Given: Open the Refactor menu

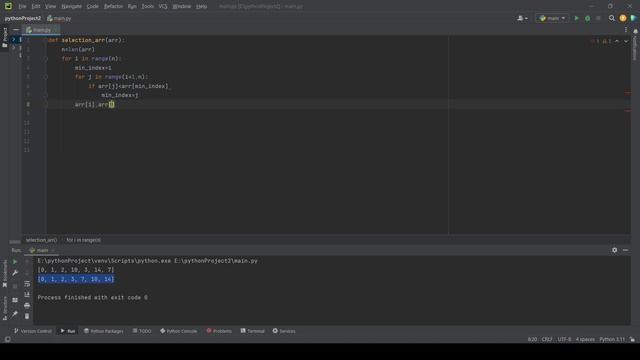Looking at the screenshot, I should (x=113, y=7).
